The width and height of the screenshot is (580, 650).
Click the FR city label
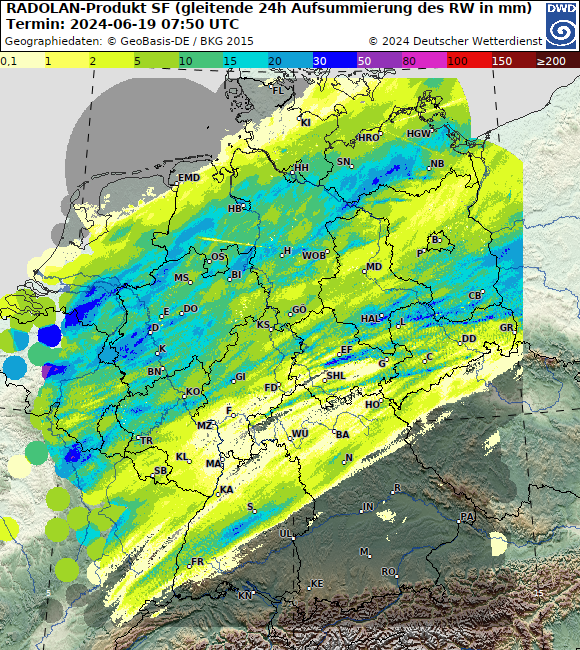click(x=197, y=561)
